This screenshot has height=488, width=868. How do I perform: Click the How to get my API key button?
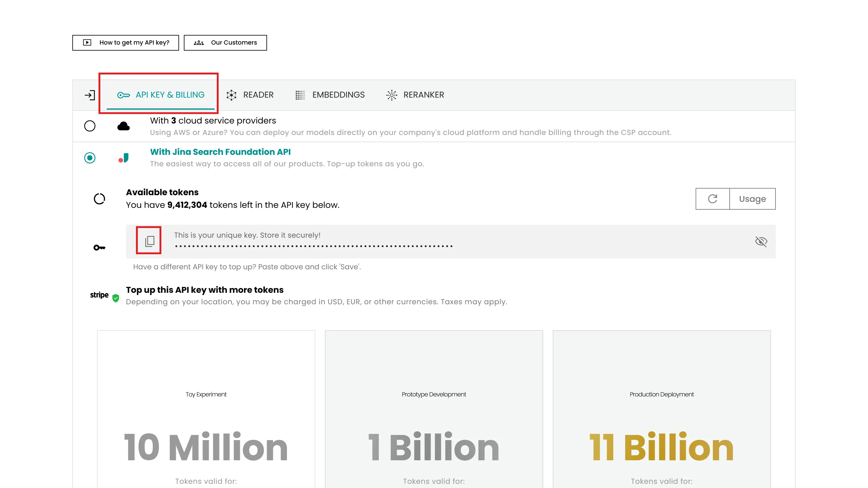pos(126,43)
